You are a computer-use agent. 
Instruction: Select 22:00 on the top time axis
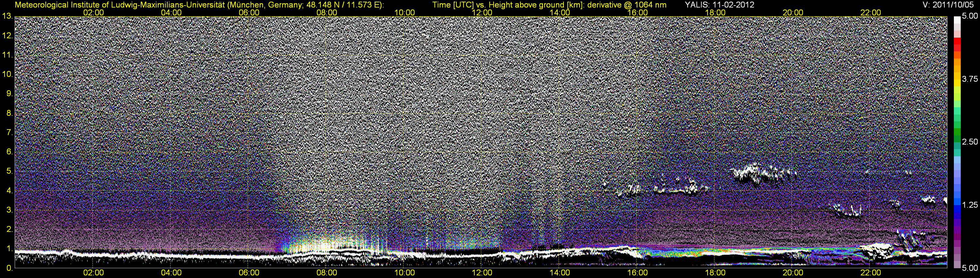tap(871, 12)
